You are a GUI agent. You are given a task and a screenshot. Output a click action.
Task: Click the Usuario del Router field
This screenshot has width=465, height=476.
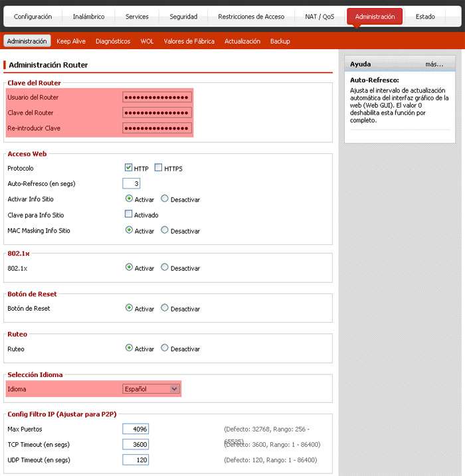[157, 97]
